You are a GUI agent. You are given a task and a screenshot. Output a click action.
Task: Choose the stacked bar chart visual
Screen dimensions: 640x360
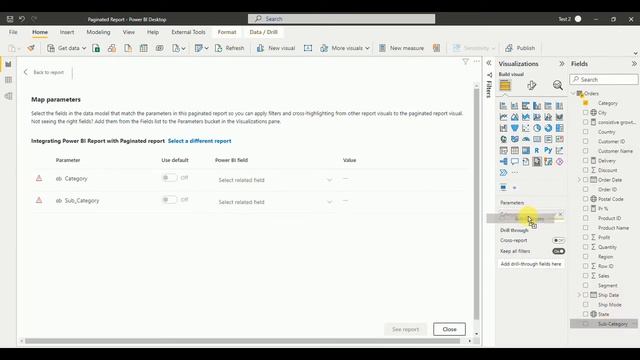click(x=503, y=106)
